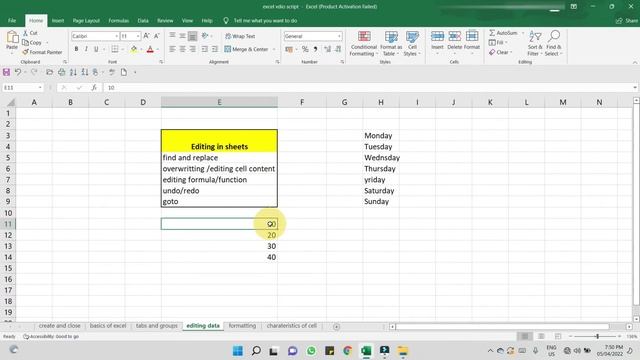Save workbook via quick access icon

click(6, 72)
